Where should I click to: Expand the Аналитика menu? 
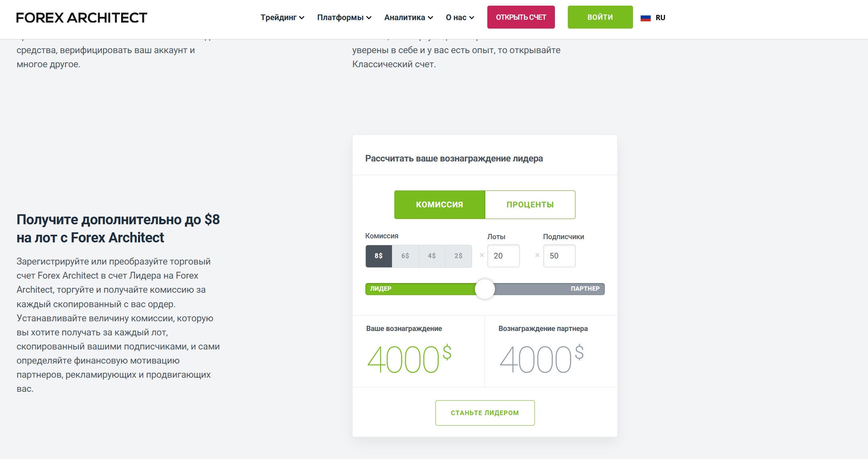point(408,18)
